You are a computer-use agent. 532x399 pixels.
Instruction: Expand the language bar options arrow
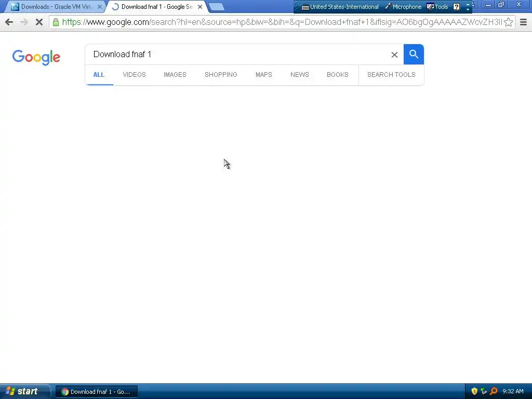(x=468, y=9)
